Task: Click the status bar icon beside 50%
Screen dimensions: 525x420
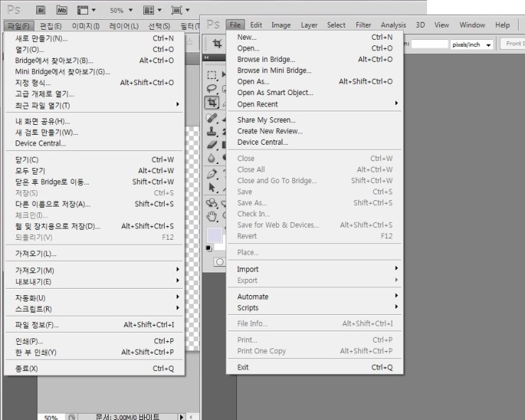Action: (x=72, y=417)
